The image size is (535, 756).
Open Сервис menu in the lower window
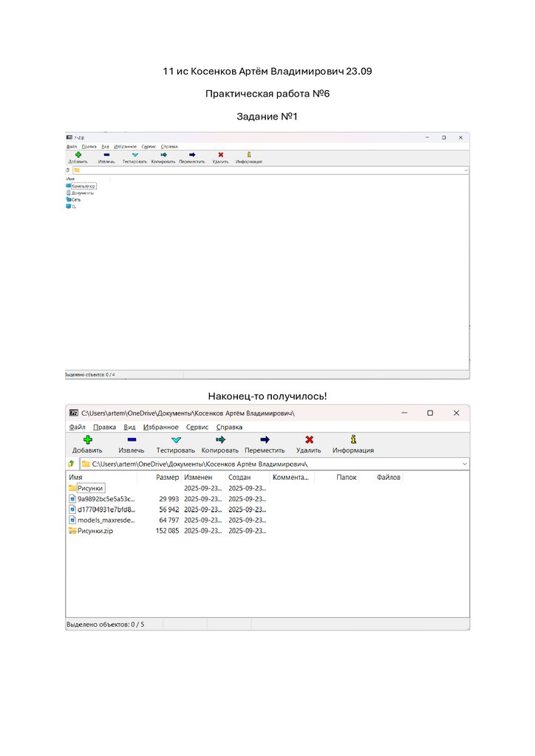tap(197, 427)
